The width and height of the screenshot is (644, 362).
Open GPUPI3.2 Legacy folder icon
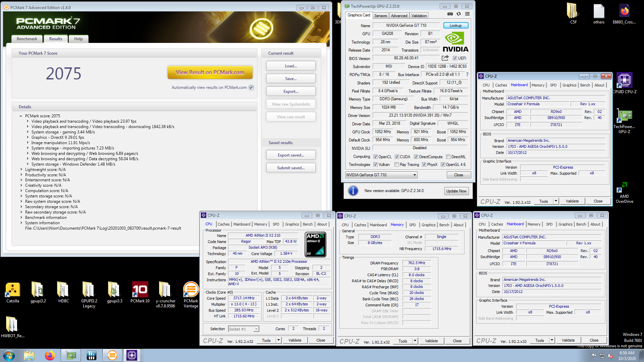click(x=89, y=295)
